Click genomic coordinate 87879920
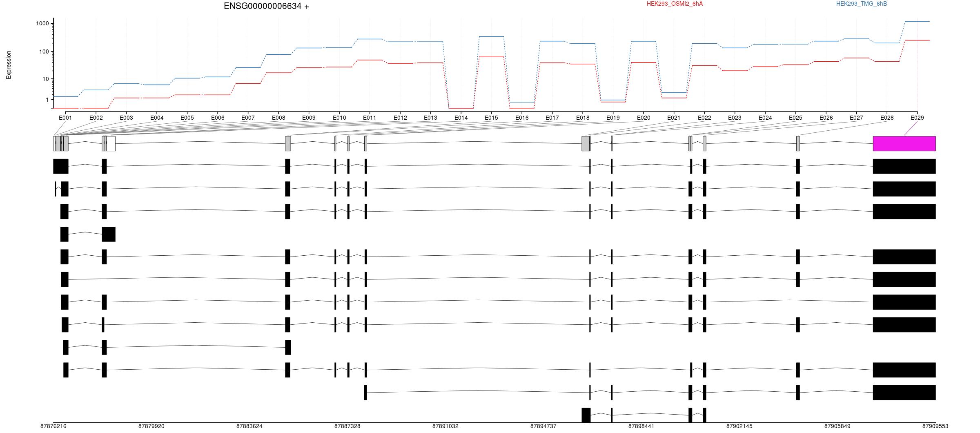 [151, 426]
